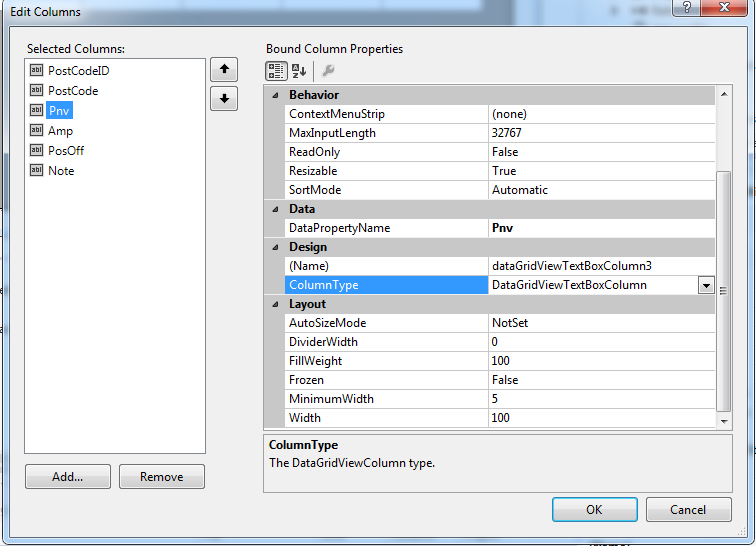Open the ColumnType dropdown arrow
The height and width of the screenshot is (546, 756).
coord(706,285)
